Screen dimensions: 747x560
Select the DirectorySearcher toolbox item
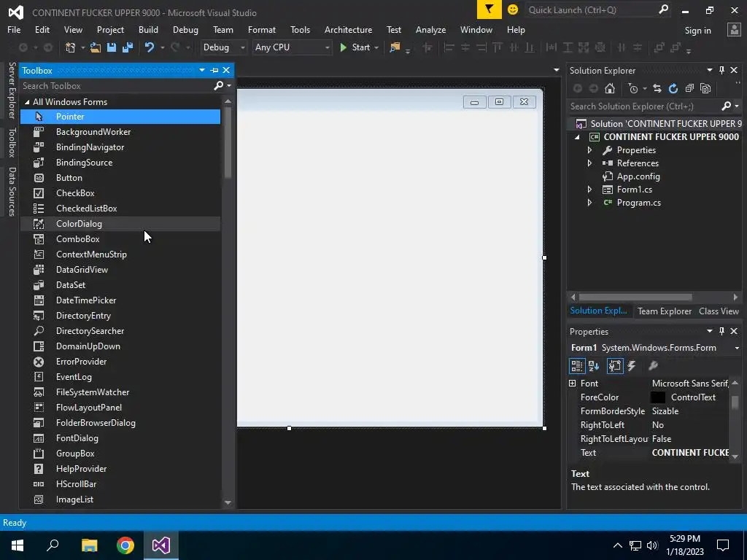tap(120, 331)
